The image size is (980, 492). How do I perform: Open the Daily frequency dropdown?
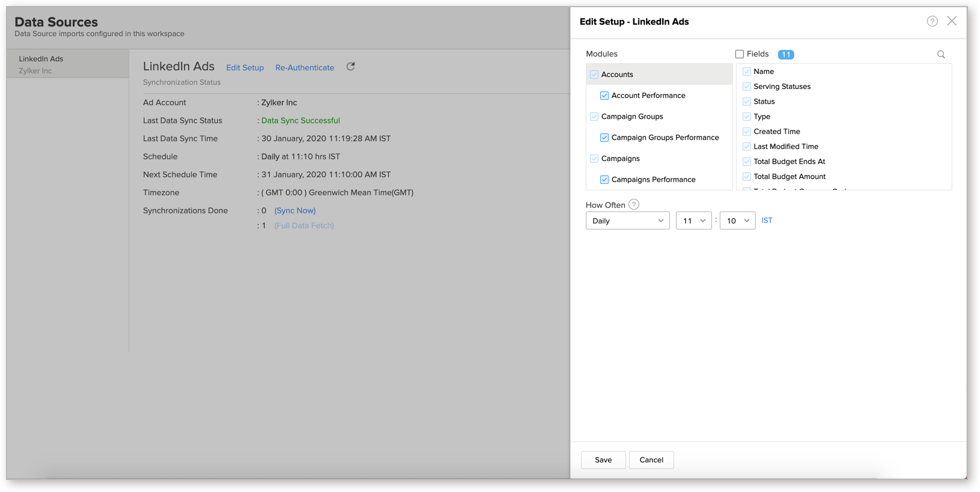[x=627, y=220]
